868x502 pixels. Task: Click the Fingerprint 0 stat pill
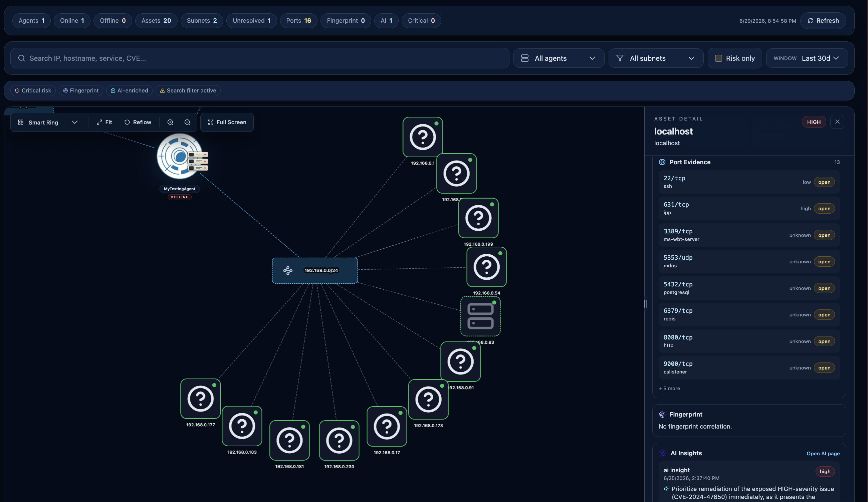(346, 21)
